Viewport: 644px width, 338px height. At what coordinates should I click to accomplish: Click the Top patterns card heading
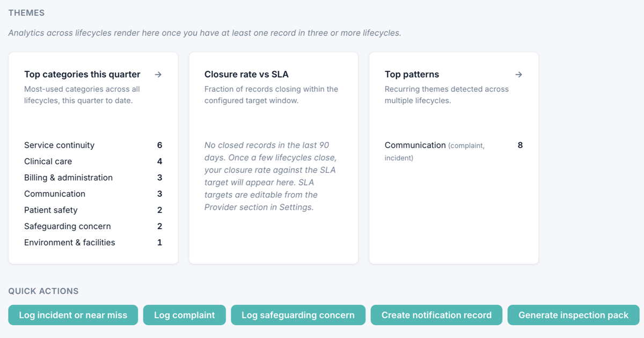pyautogui.click(x=412, y=75)
